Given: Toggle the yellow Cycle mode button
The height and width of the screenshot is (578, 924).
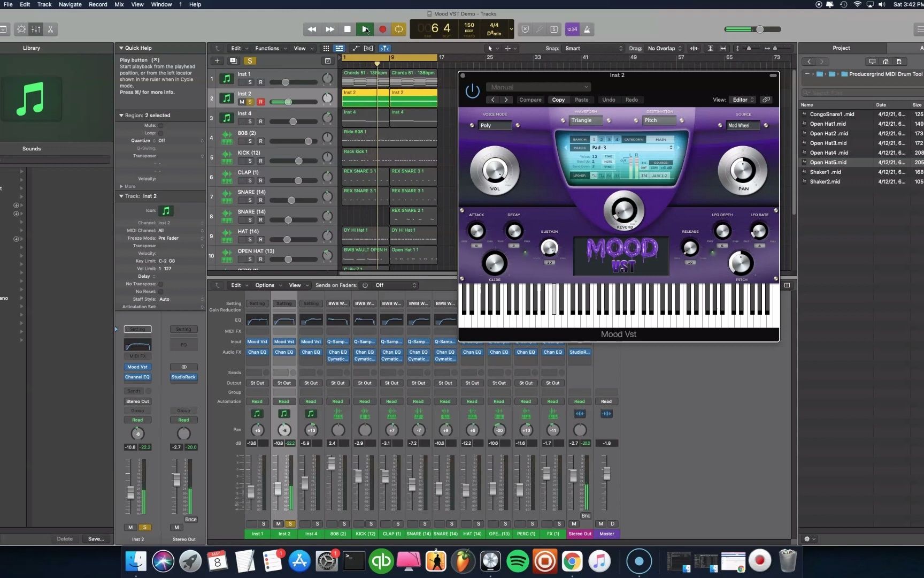Looking at the screenshot, I should [x=398, y=29].
